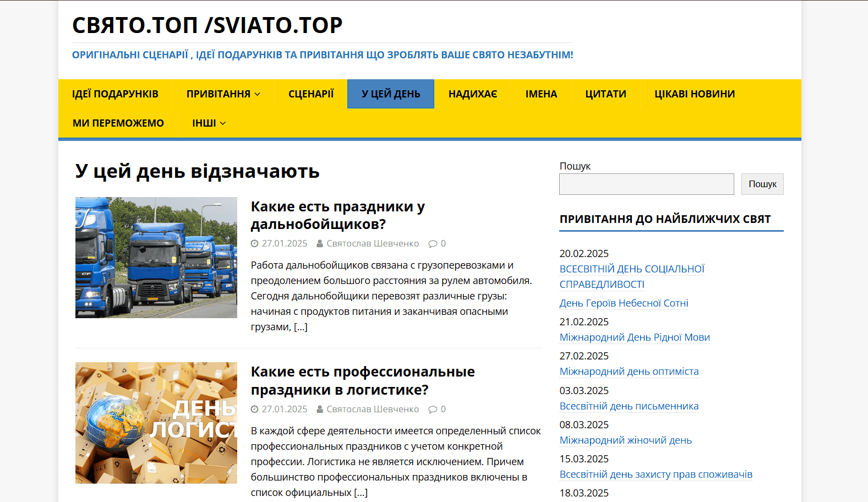Click the У цей день відзначають heading
868x502 pixels.
198,171
